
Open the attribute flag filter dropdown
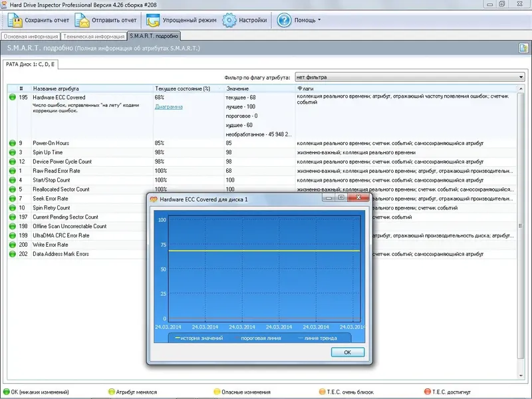click(523, 76)
